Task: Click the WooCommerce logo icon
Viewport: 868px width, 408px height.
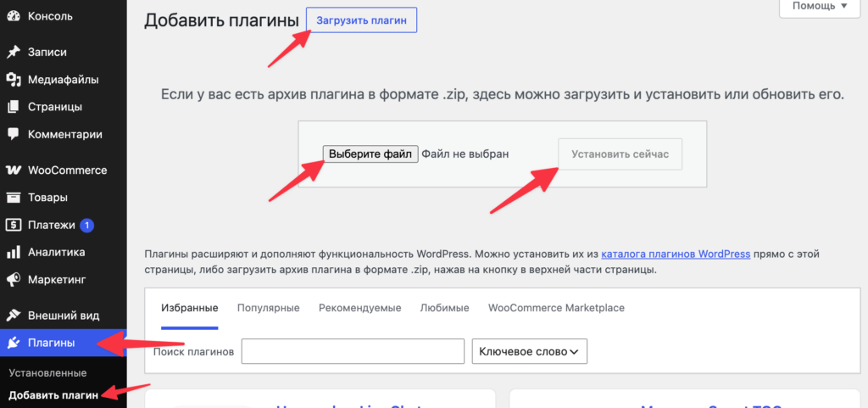Action: coord(14,170)
